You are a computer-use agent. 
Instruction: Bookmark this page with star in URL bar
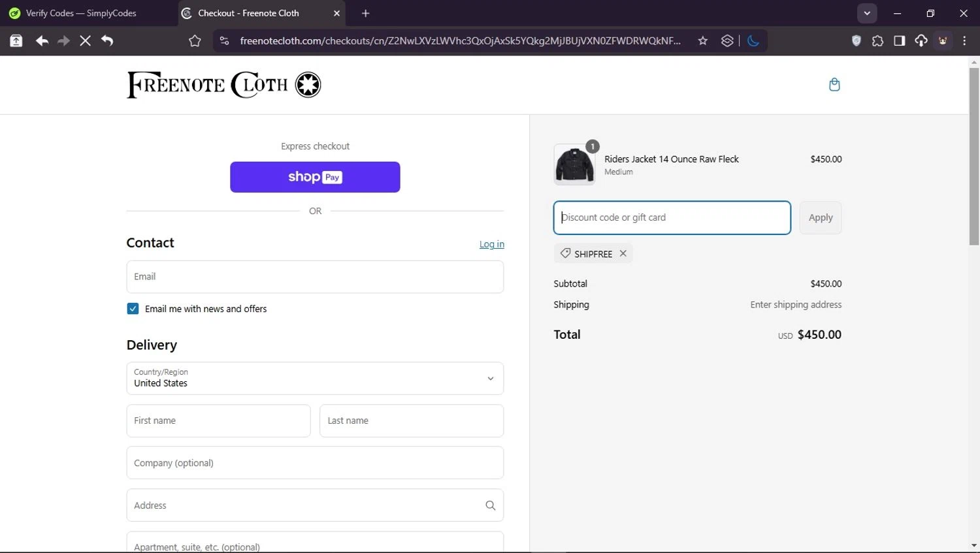click(703, 40)
